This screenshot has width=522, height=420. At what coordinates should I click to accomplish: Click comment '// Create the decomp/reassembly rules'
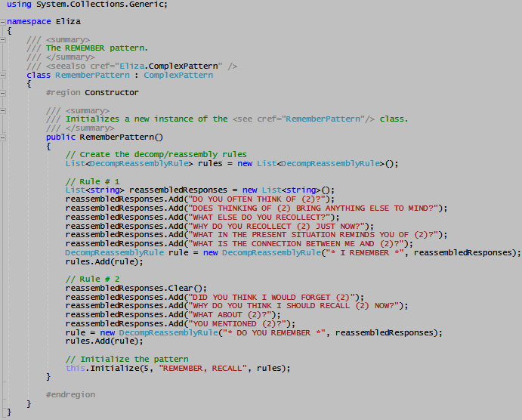tap(156, 154)
